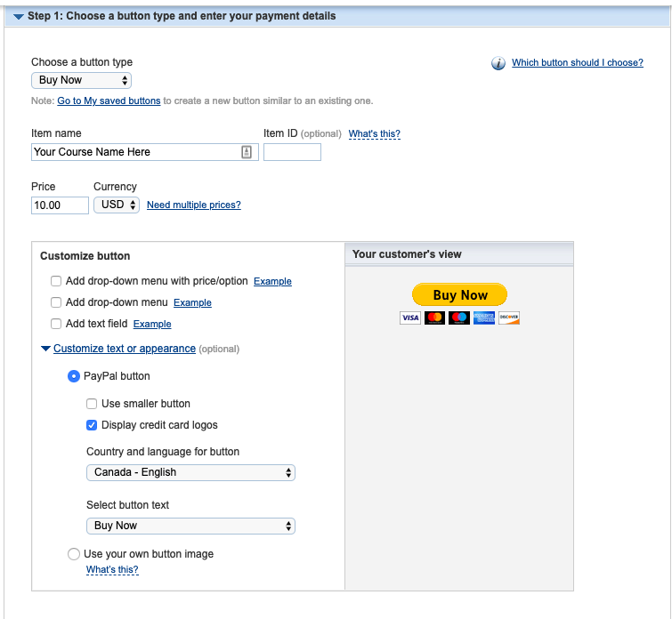Click the Step 1 header title text

pyautogui.click(x=182, y=16)
